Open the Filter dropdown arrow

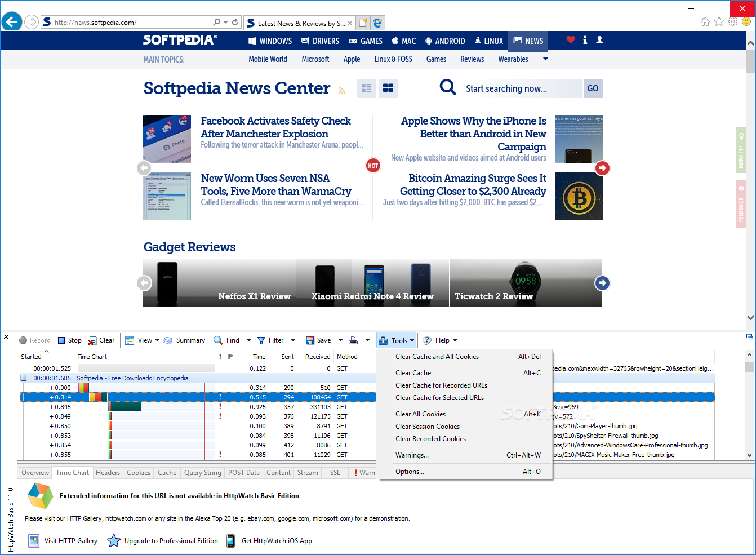click(293, 340)
